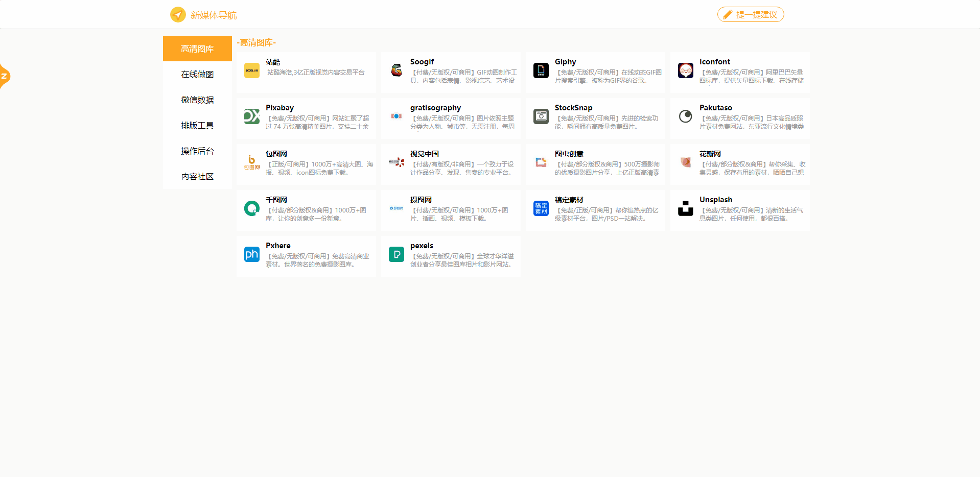Switch to the 在线做图 sidebar tab
The width and height of the screenshot is (980, 477).
(x=197, y=74)
